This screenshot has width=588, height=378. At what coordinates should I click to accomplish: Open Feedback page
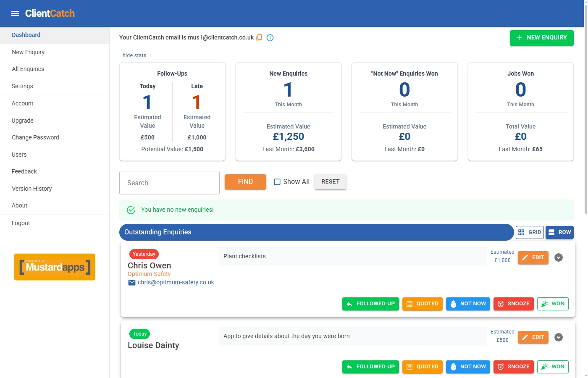coord(55,172)
